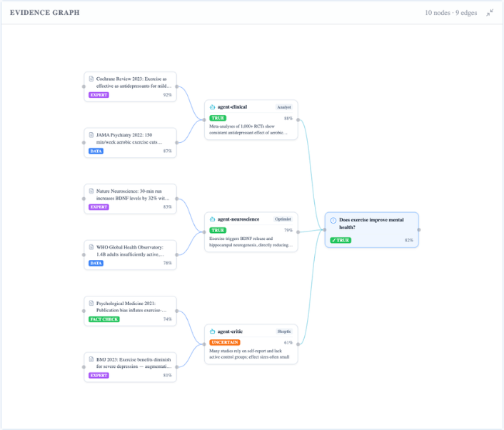Click the Nature Neuroscience document icon

tap(91, 191)
